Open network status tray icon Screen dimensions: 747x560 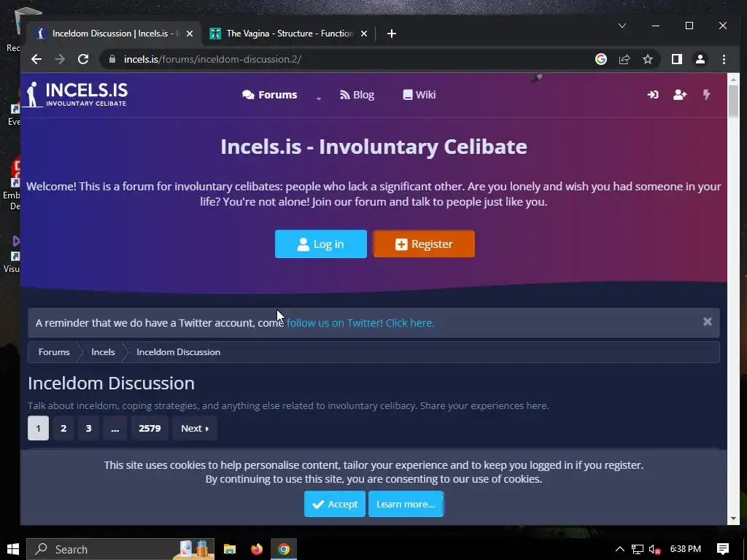coord(638,549)
